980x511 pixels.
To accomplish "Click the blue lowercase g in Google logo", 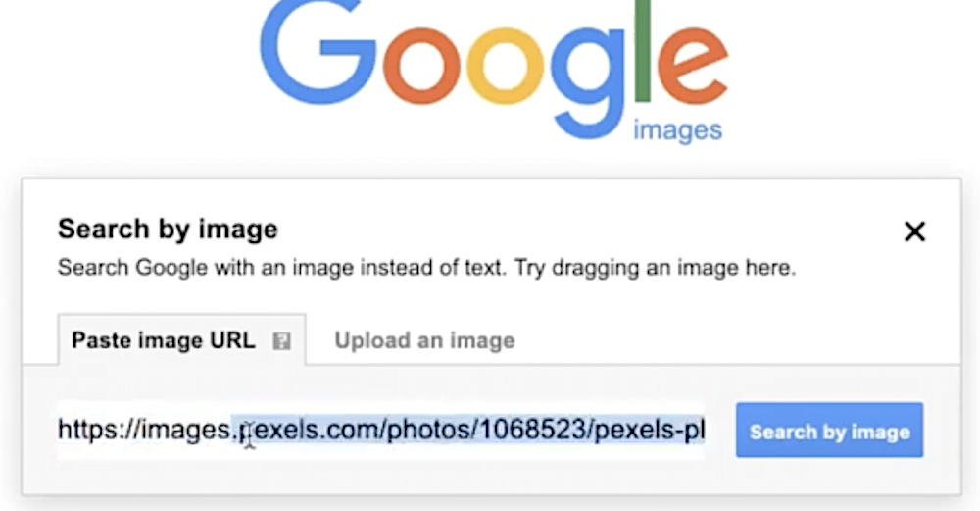I will (587, 82).
